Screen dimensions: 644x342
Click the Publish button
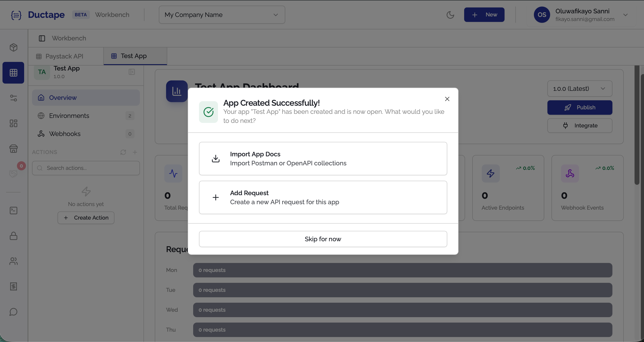[579, 107]
